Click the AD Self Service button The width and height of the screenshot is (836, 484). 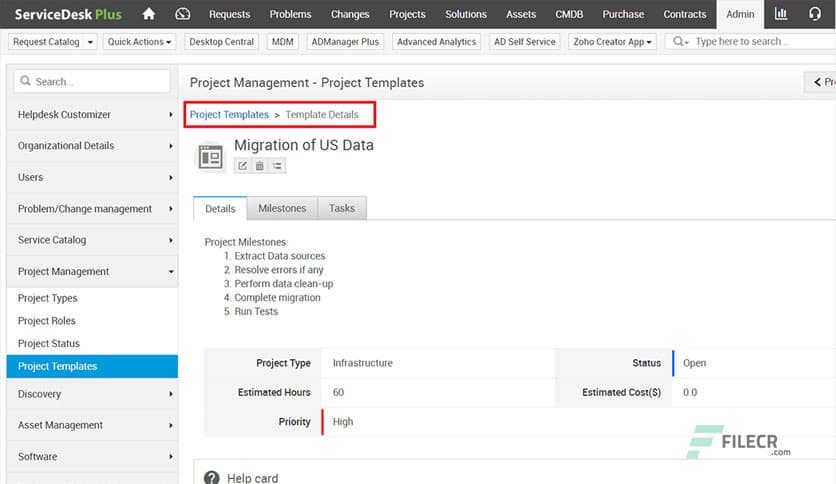coord(525,42)
